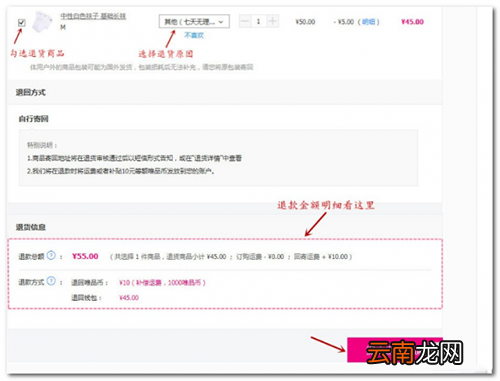Image resolution: width=500 pixels, height=381 pixels.
Task: Click the pink submit return button
Action: (395, 350)
